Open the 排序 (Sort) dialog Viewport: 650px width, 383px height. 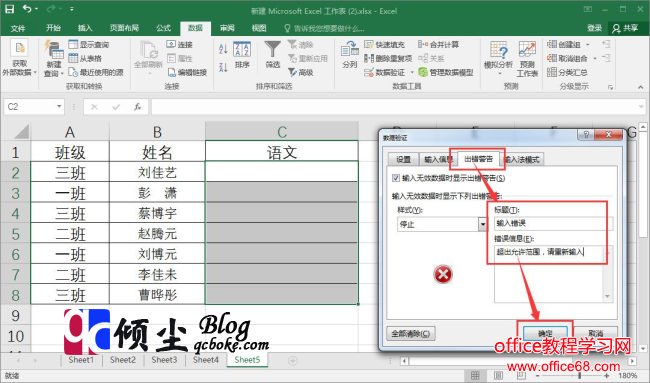[242, 55]
